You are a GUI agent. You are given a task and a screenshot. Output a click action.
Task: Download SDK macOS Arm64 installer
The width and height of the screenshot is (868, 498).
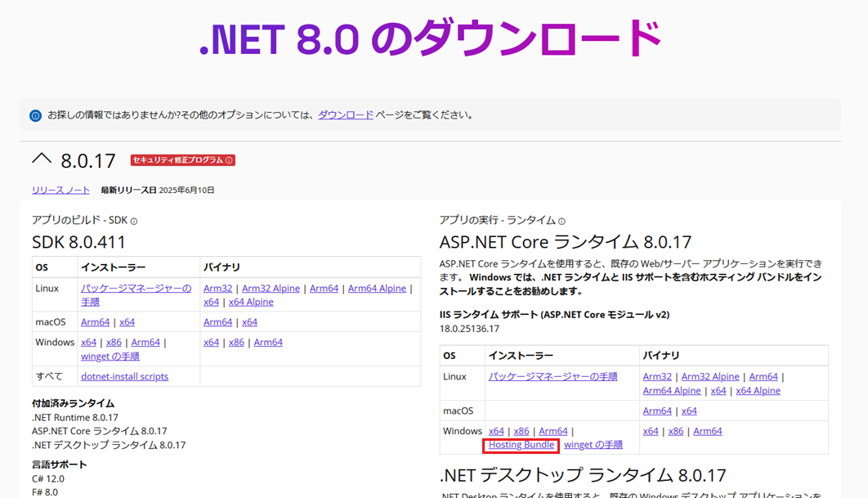coord(96,322)
